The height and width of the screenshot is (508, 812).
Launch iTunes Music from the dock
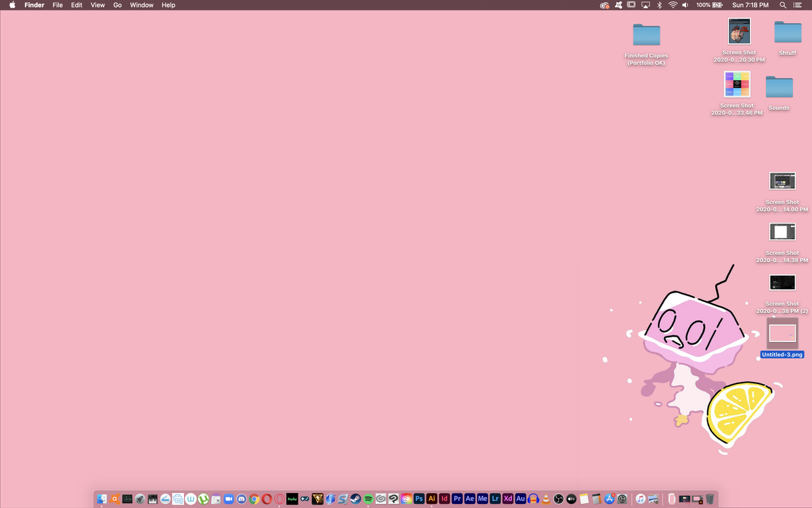click(641, 499)
